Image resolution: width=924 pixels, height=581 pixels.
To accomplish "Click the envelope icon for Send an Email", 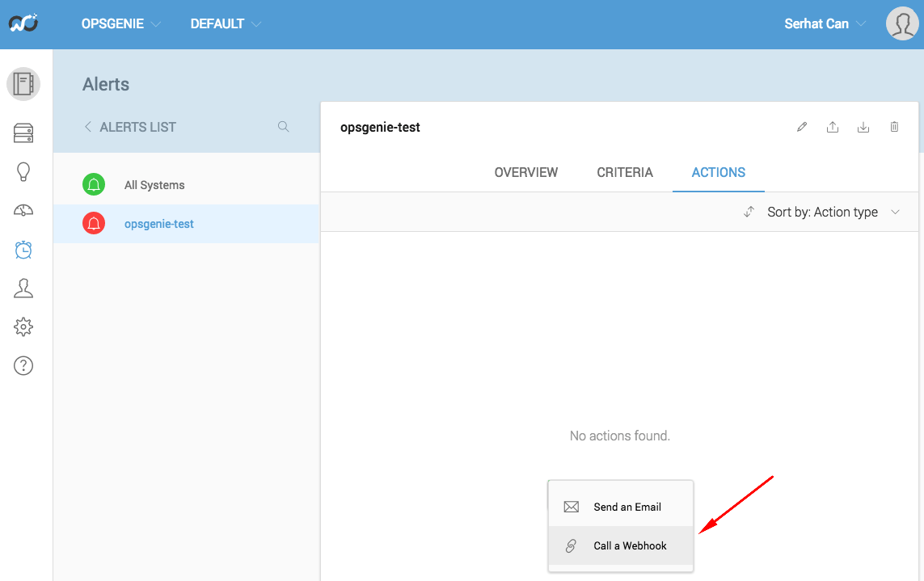I will pyautogui.click(x=571, y=507).
